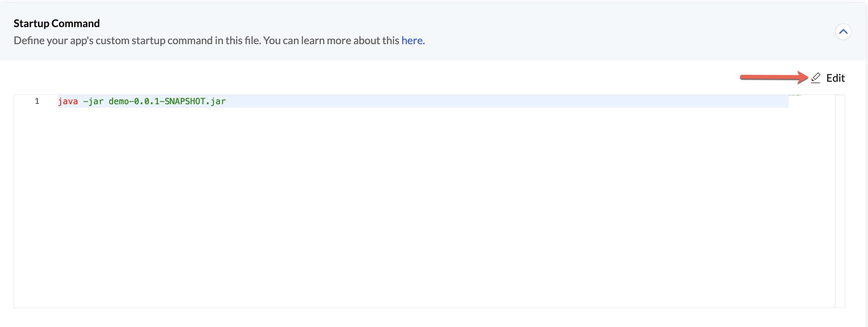Click the Startup Command heading
The height and width of the screenshot is (327, 868).
(57, 23)
